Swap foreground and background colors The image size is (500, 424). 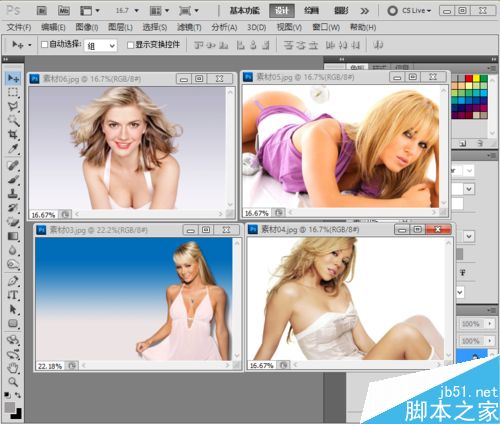pyautogui.click(x=18, y=395)
